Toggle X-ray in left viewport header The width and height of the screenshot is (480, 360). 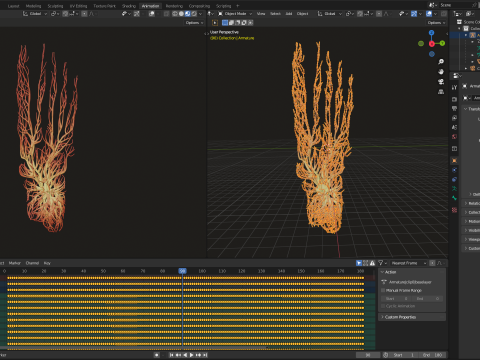[x=167, y=14]
